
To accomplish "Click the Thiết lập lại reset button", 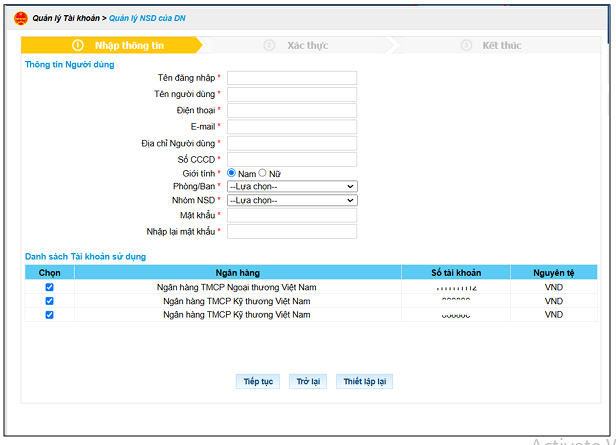I will coord(365,381).
